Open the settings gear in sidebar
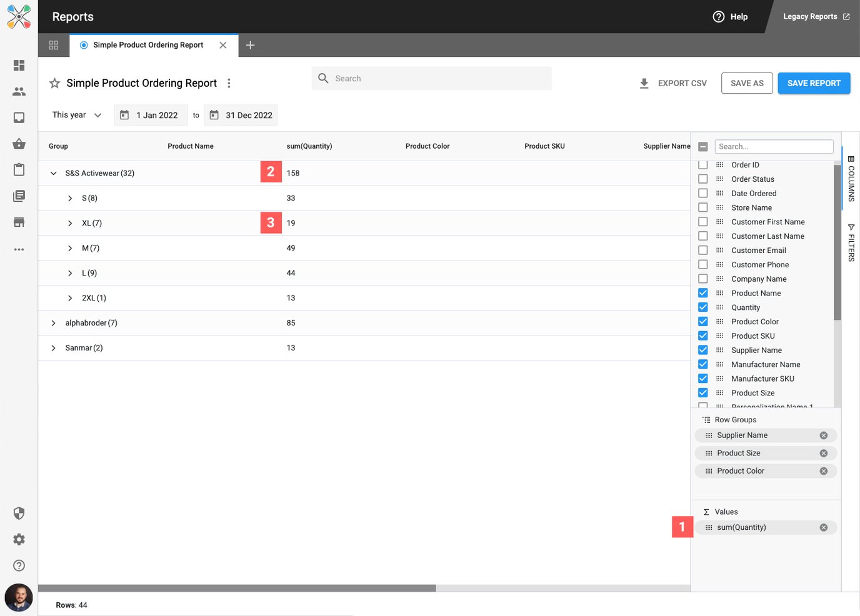Image resolution: width=860 pixels, height=616 pixels. (x=19, y=539)
